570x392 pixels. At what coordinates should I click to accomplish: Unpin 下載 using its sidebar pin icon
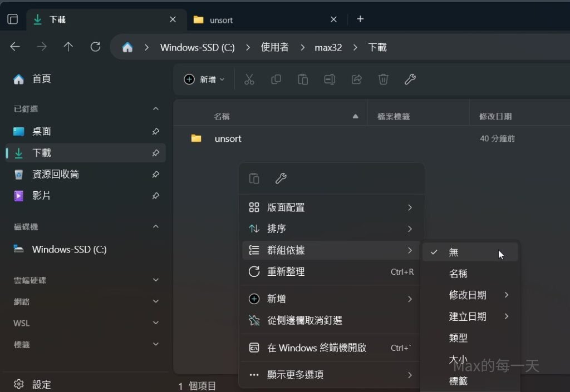click(x=156, y=153)
